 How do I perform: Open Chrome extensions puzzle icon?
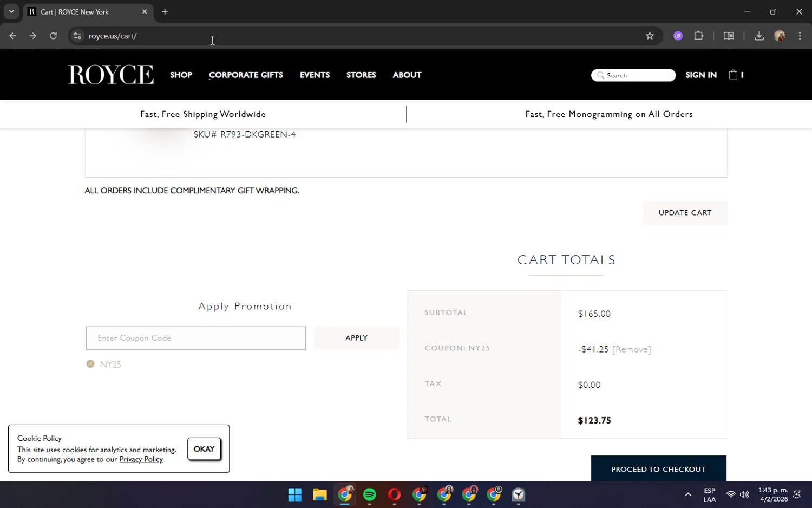(699, 36)
